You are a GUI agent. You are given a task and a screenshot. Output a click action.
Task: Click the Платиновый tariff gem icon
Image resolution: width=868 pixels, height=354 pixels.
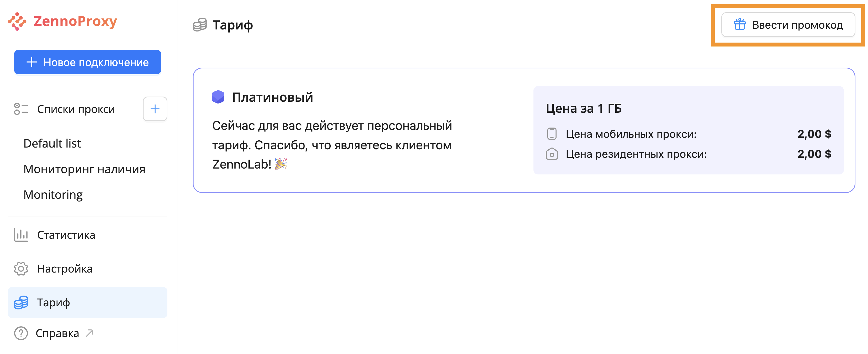(x=218, y=97)
